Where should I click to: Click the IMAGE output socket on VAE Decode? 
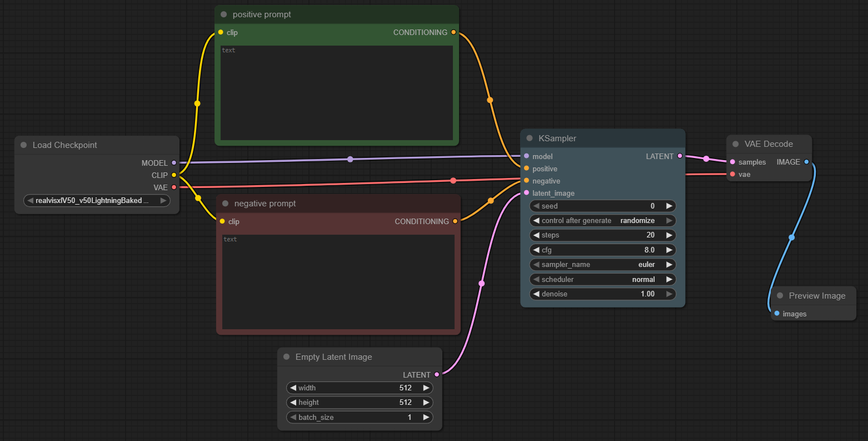click(x=806, y=162)
